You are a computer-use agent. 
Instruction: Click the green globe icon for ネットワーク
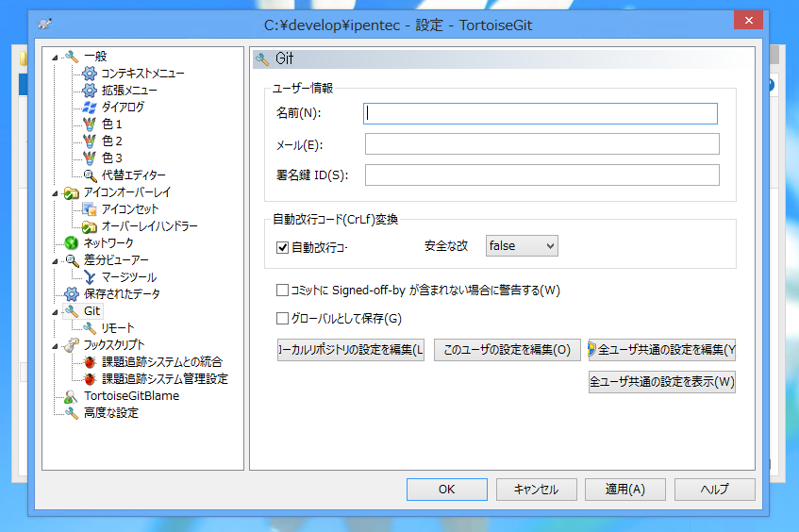(x=72, y=243)
